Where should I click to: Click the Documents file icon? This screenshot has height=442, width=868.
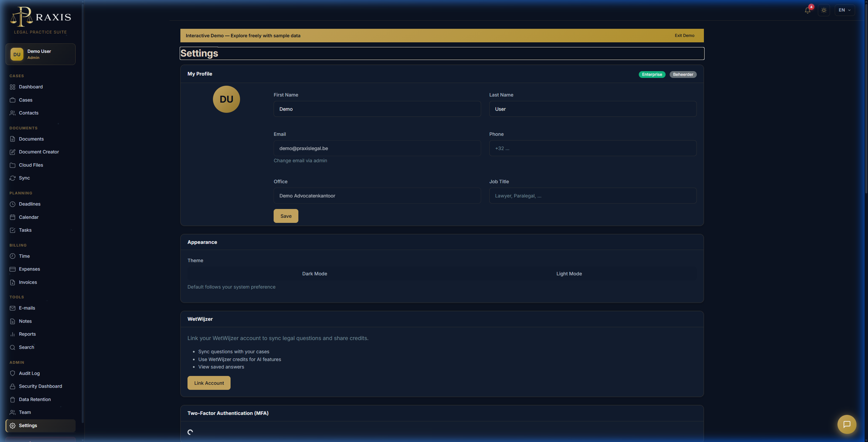coord(13,139)
